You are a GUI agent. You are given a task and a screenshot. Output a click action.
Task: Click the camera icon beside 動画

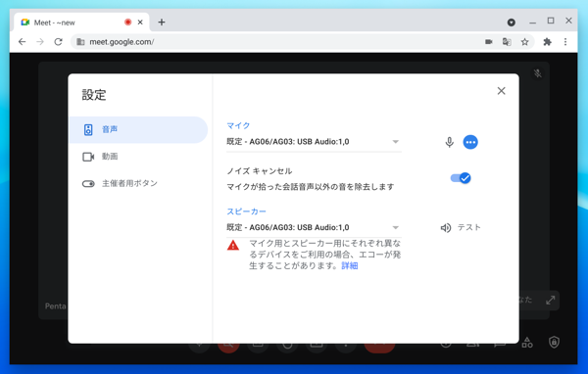88,157
